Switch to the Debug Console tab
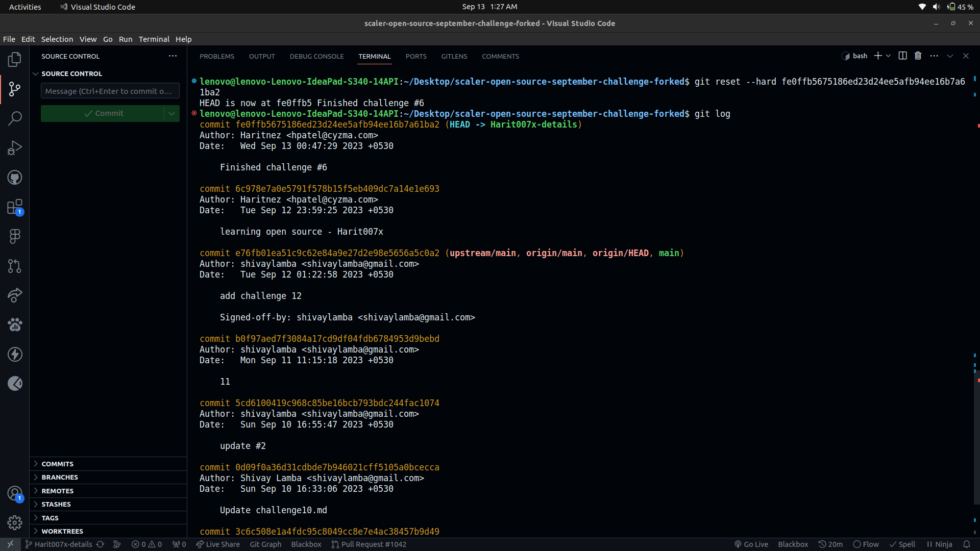The image size is (980, 551). tap(316, 56)
